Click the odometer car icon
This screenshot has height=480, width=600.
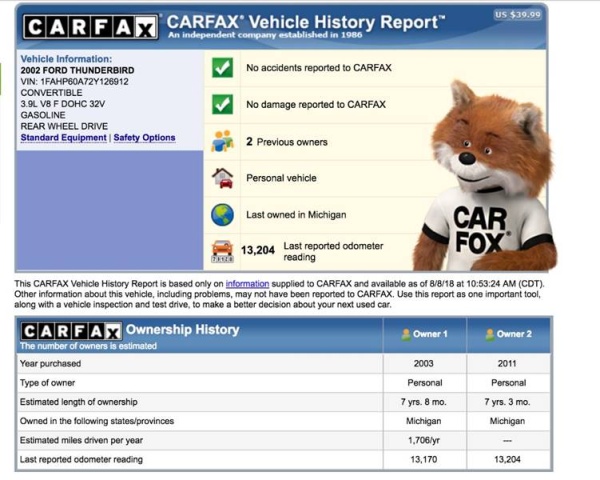coord(222,250)
